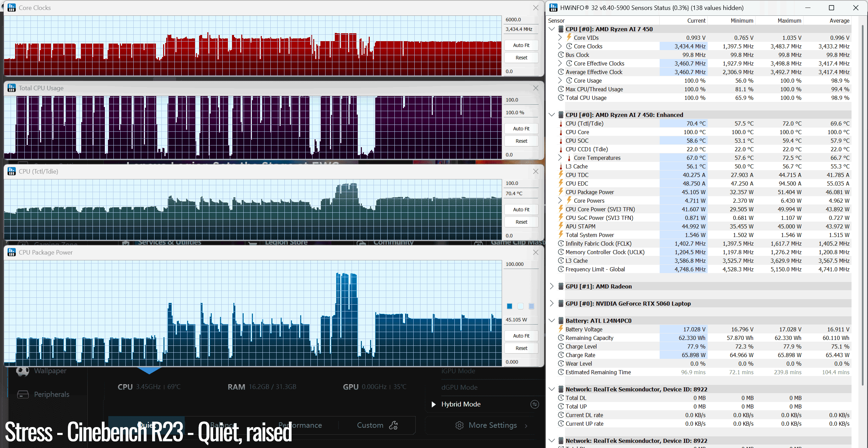
Task: Click the thermometer icon beside L3 Cache temperature
Action: (x=561, y=166)
